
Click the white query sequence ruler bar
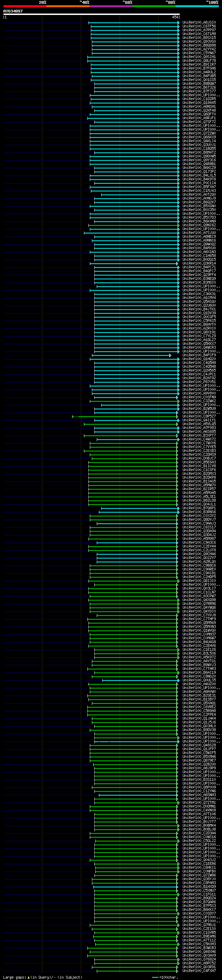pyautogui.click(x=92, y=14)
